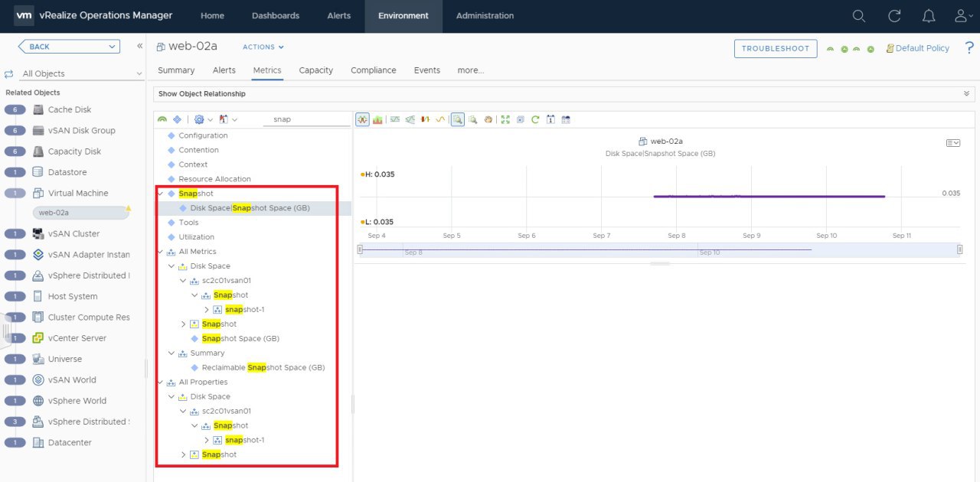Click the red bars anomalies icon
980x482 pixels.
click(x=425, y=119)
